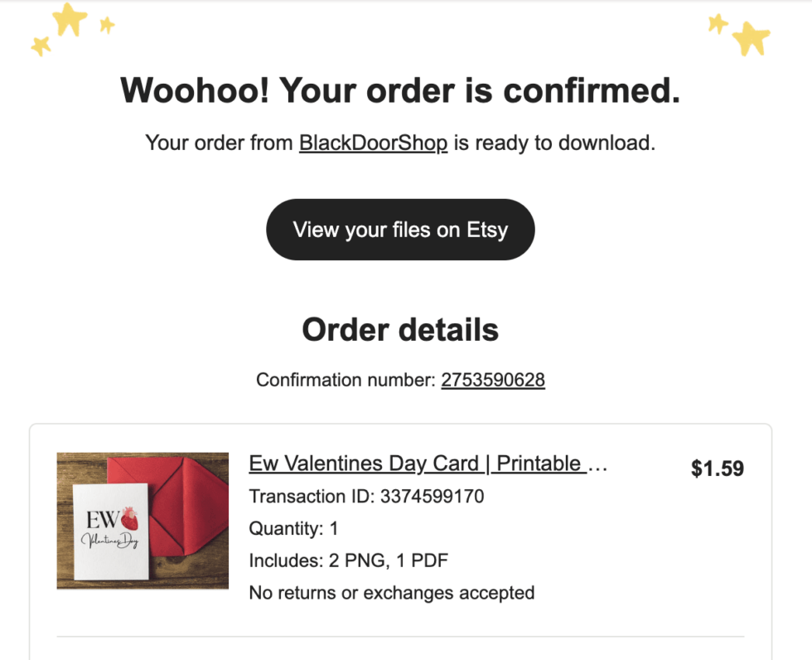Click the Order details heading
Image resolution: width=812 pixels, height=660 pixels.
point(400,330)
